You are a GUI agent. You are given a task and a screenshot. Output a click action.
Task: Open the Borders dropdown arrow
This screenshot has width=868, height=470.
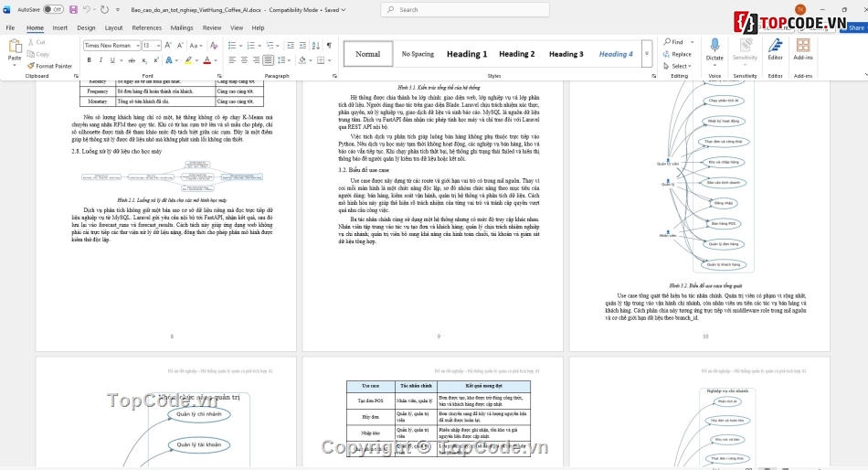click(329, 60)
